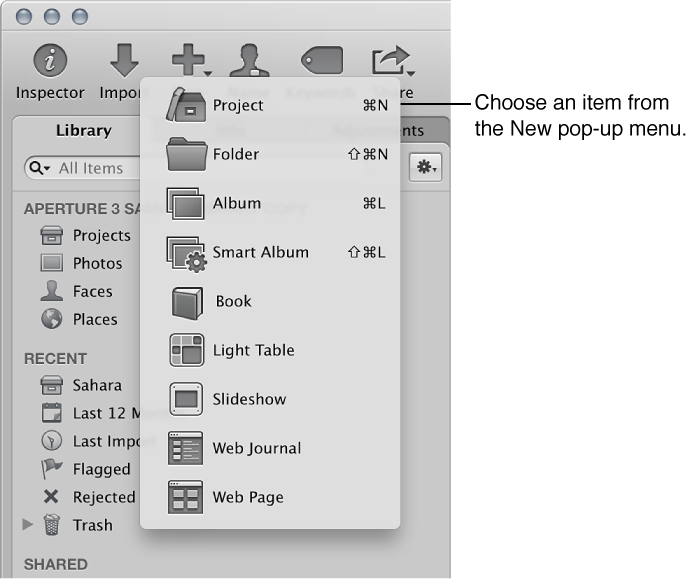Click the Web Journal page icon
Screen dimensions: 700x580
(185, 448)
